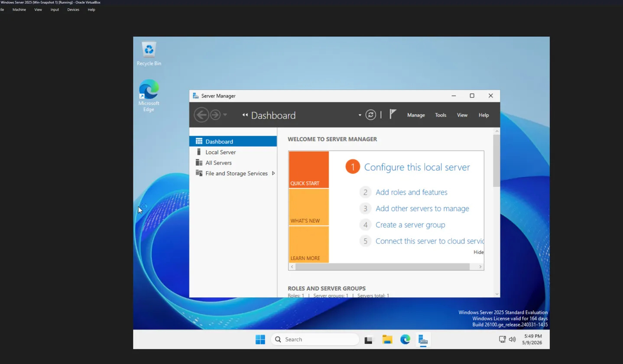Click the vertical scrollbar up arrow
The image size is (623, 364).
click(496, 131)
